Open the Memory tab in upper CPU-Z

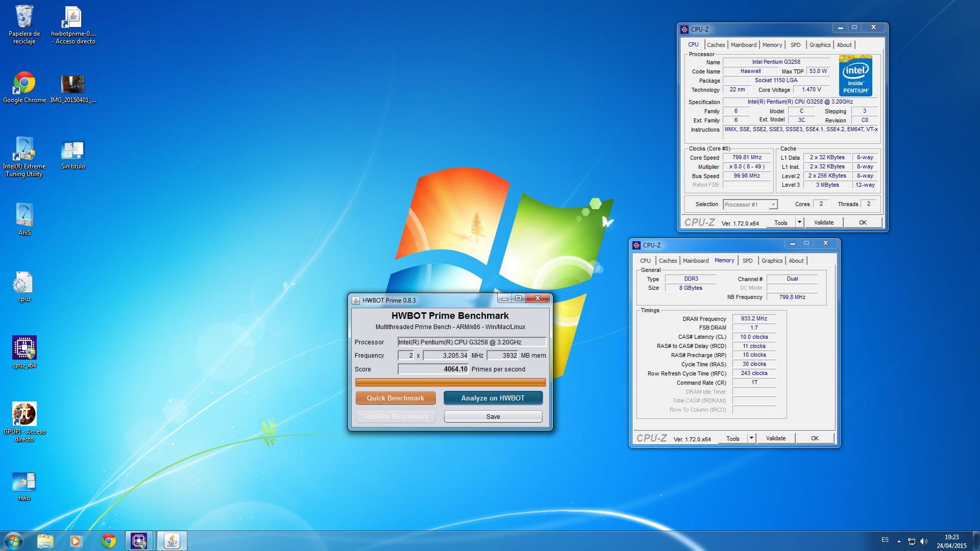pos(772,45)
